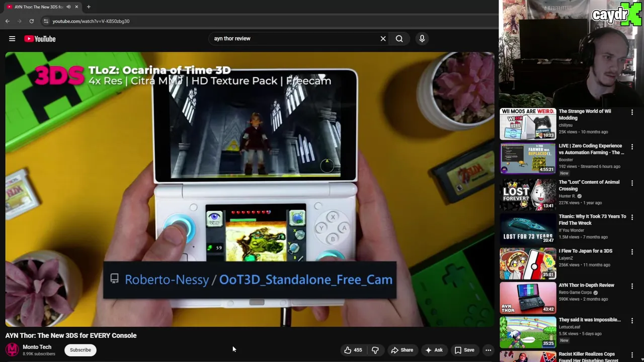Click the 455 like count
This screenshot has height=362, width=644.
(x=358, y=350)
